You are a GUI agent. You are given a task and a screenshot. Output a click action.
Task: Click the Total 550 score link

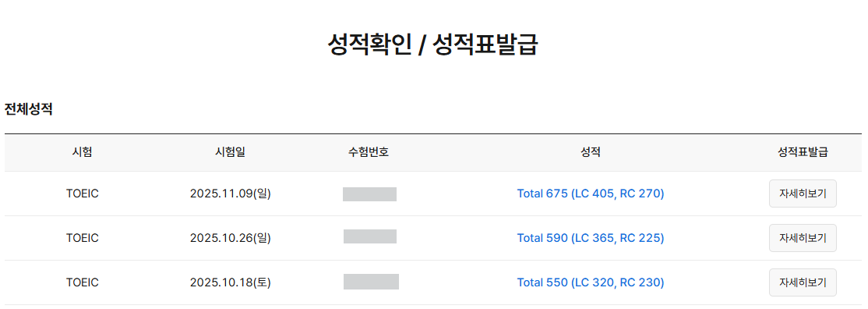590,282
